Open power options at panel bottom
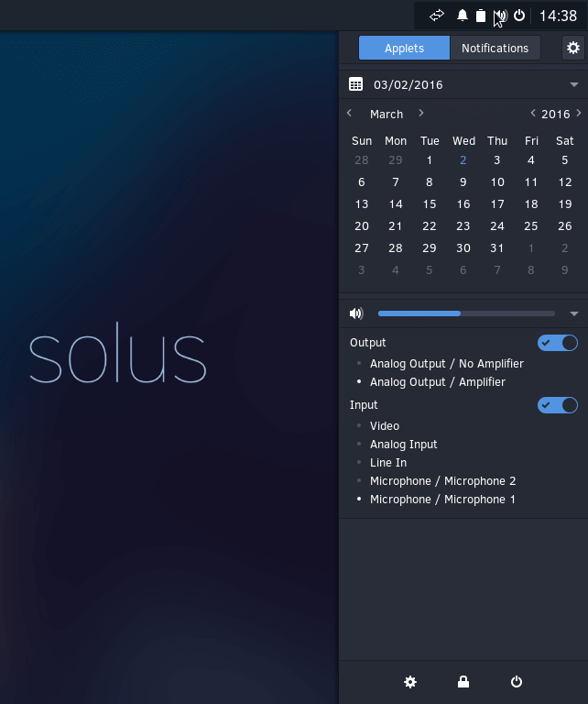Image resolution: width=588 pixels, height=704 pixels. 517,682
